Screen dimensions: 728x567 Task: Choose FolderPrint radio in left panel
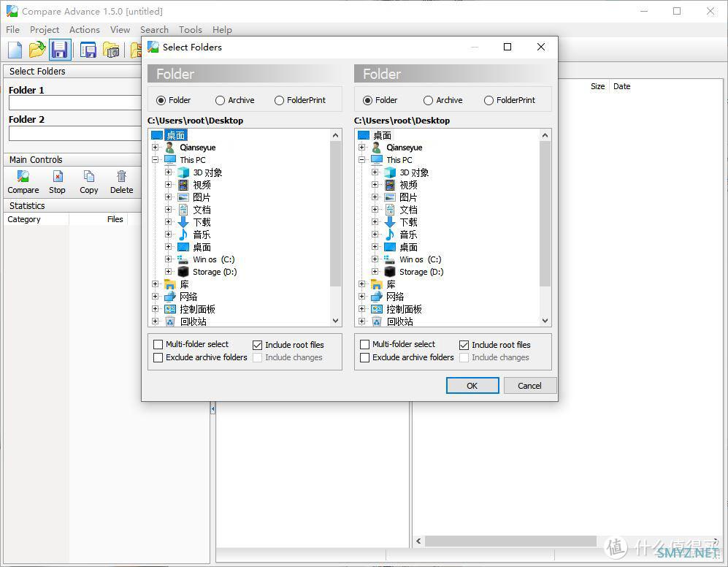point(279,100)
